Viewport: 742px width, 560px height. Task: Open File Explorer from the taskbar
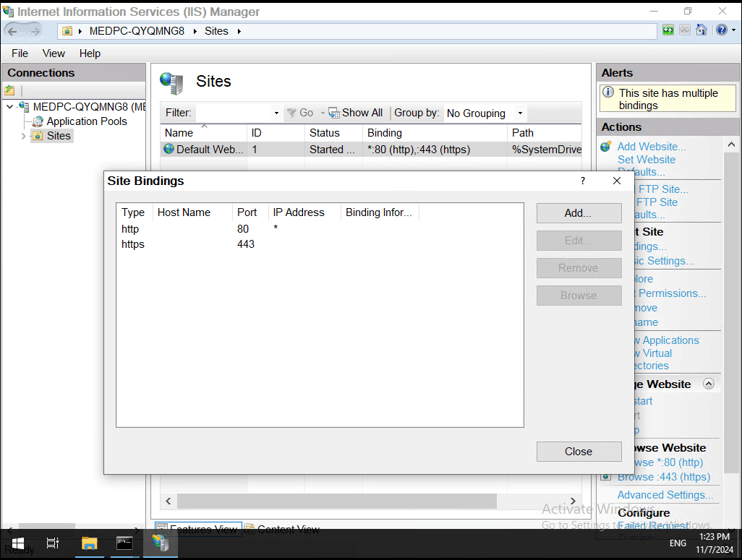tap(89, 543)
